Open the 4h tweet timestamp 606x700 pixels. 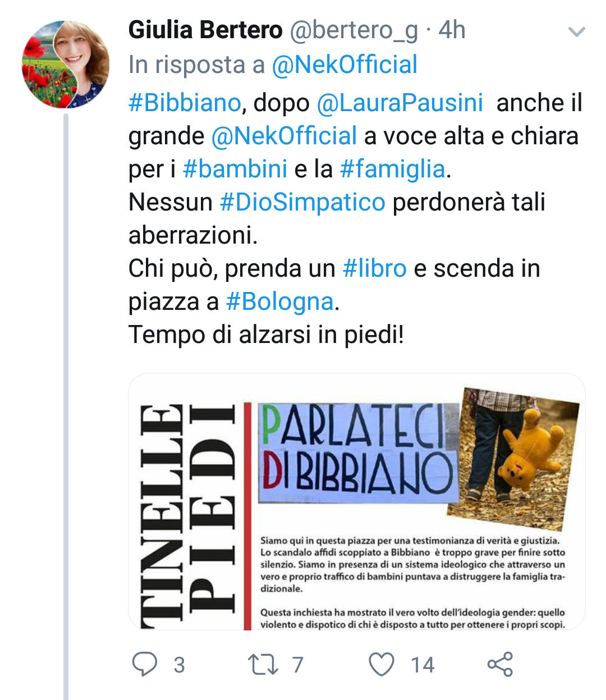[x=452, y=30]
